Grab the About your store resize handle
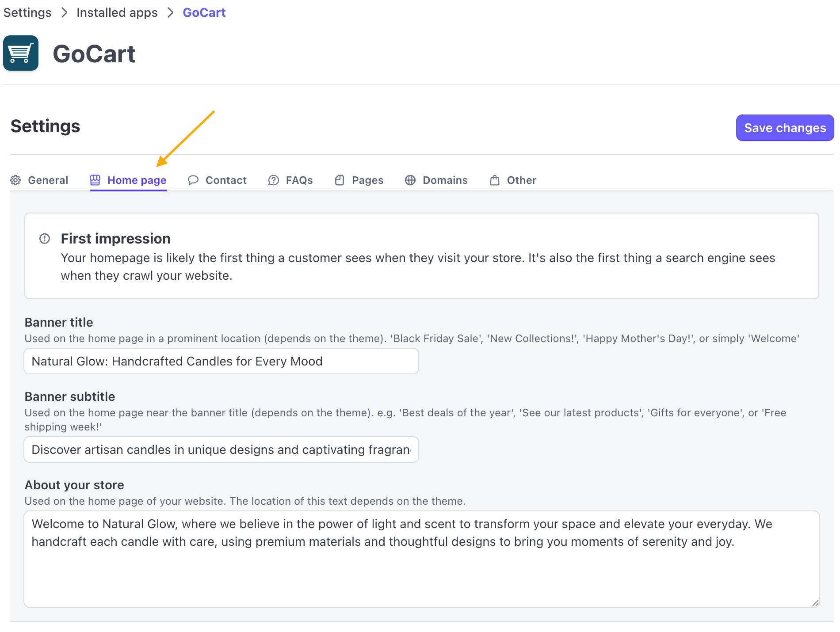Viewport: 840px width, 632px height. 815,603
